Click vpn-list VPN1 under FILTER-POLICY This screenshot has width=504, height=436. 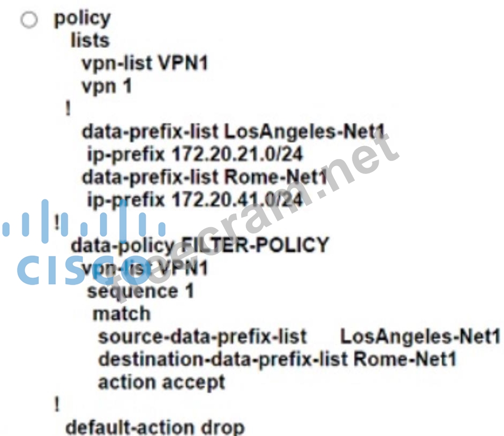pyautogui.click(x=145, y=268)
